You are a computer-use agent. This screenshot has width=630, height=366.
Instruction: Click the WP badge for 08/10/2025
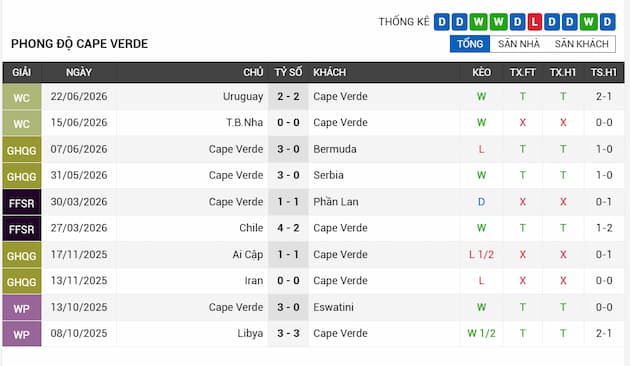pyautogui.click(x=22, y=334)
